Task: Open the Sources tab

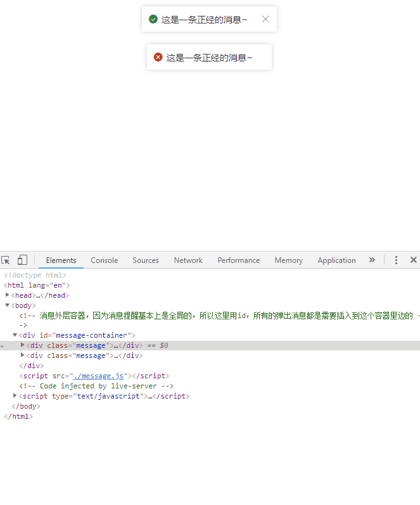Action: tap(146, 260)
